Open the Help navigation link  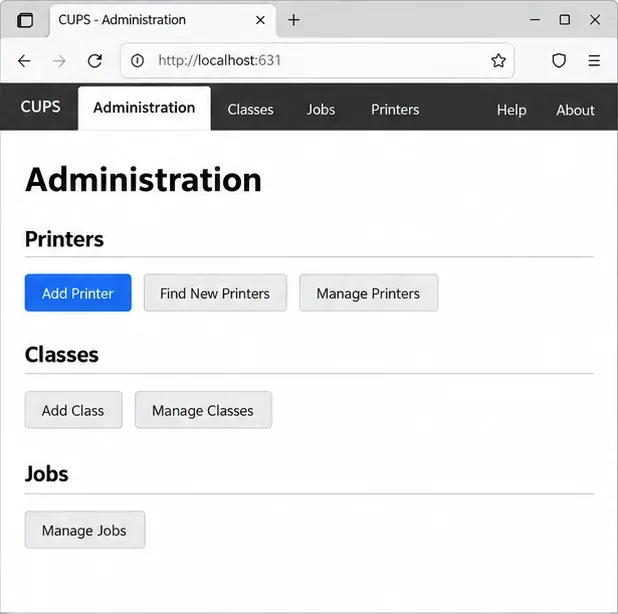click(511, 110)
